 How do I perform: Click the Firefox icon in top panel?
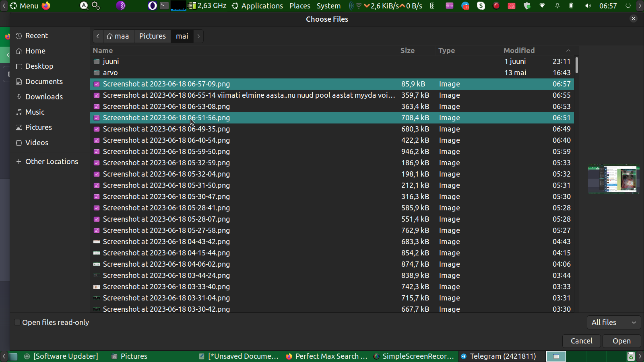tap(46, 6)
